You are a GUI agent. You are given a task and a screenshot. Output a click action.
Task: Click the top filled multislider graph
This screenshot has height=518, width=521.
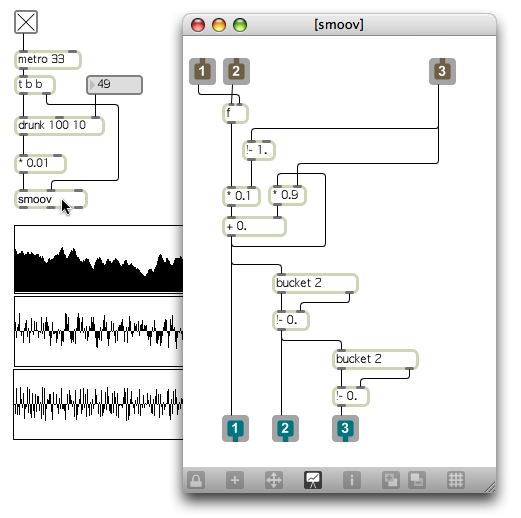[x=99, y=259]
